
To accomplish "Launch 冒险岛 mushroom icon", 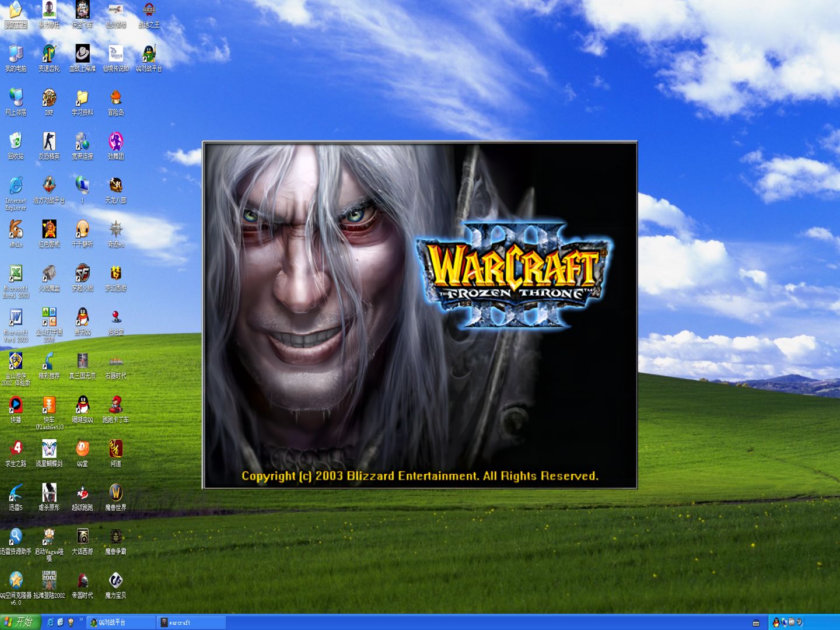I will [116, 98].
